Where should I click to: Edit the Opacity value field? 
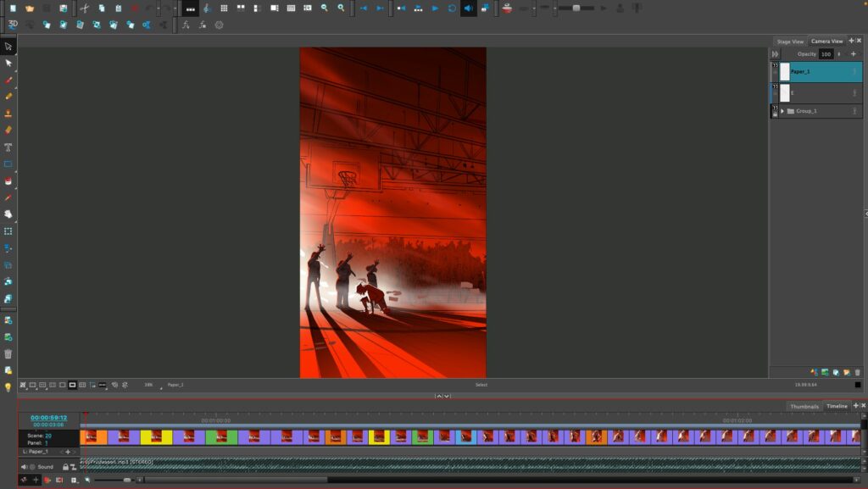tap(826, 54)
